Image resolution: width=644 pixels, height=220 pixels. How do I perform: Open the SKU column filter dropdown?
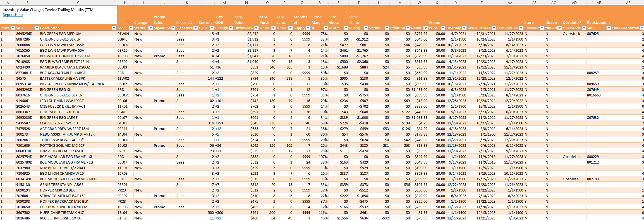point(37,28)
